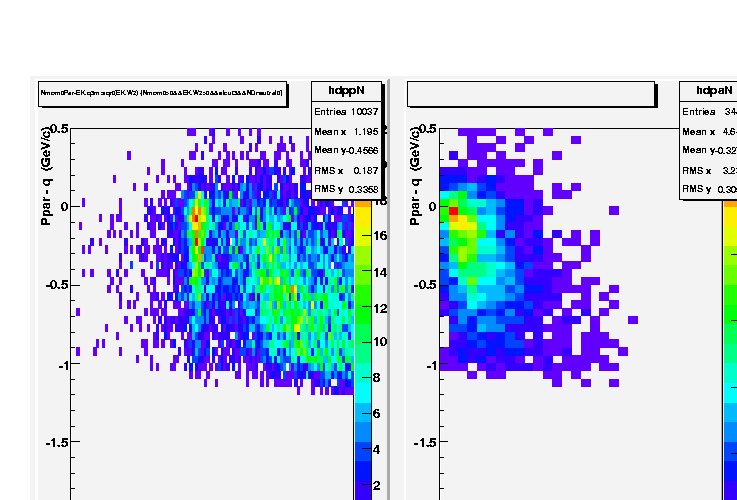Select the 14 label on the color palette
This screenshot has width=737, height=500.
pos(380,273)
